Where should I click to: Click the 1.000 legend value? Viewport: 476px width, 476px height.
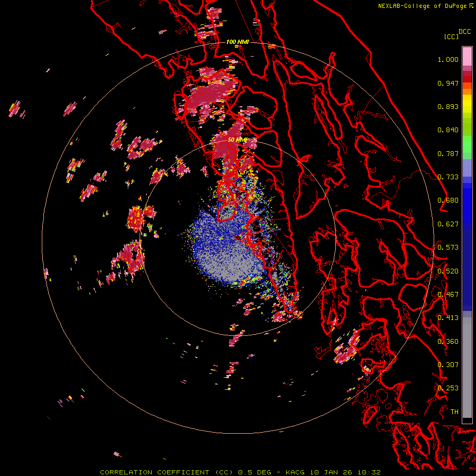(x=448, y=59)
